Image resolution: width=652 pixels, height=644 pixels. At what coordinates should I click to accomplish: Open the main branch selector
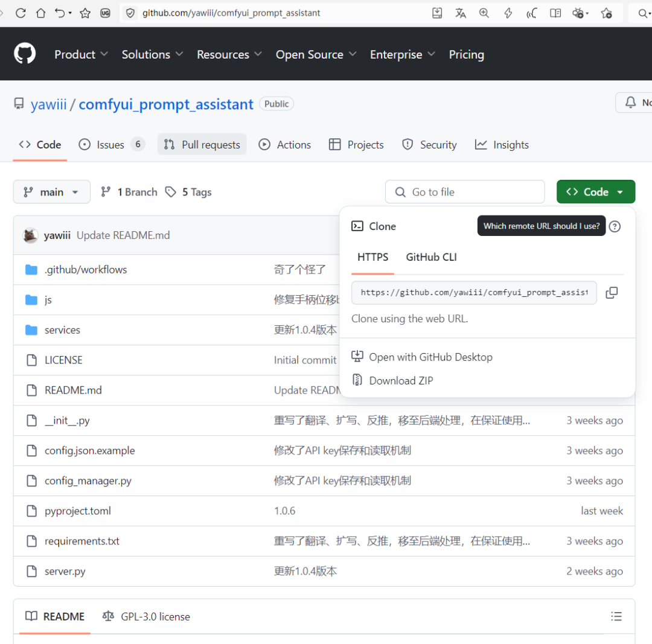click(51, 191)
